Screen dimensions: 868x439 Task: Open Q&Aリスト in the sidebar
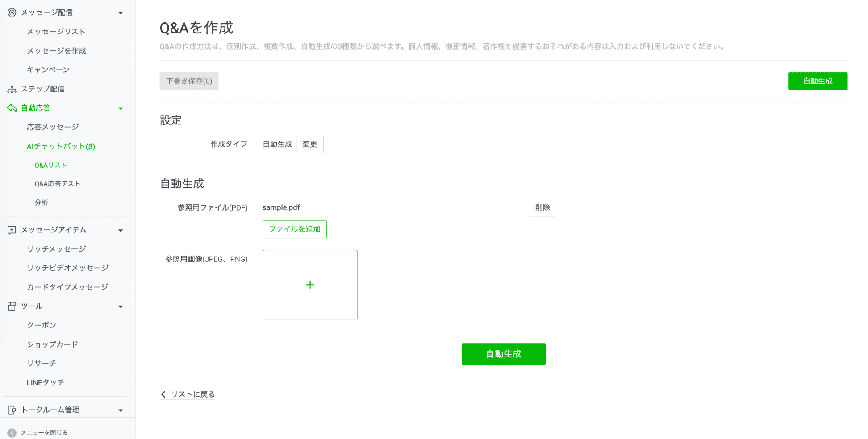coord(50,165)
